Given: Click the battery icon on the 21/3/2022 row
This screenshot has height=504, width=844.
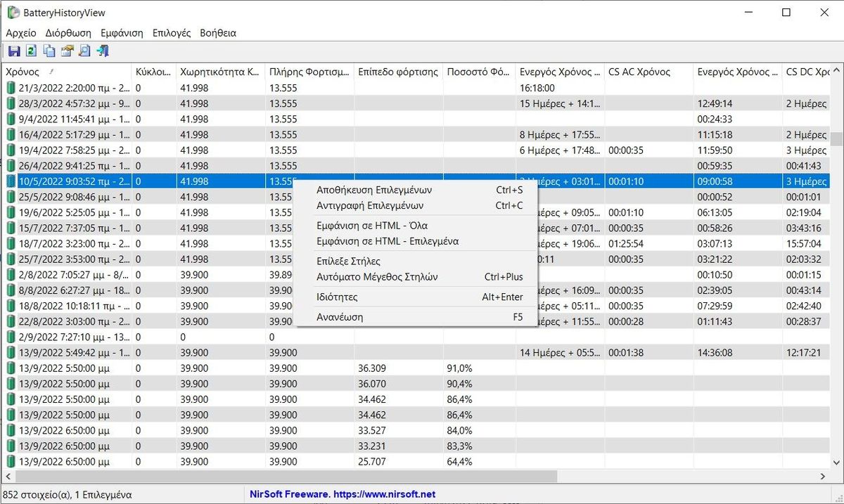Looking at the screenshot, I should (10, 87).
